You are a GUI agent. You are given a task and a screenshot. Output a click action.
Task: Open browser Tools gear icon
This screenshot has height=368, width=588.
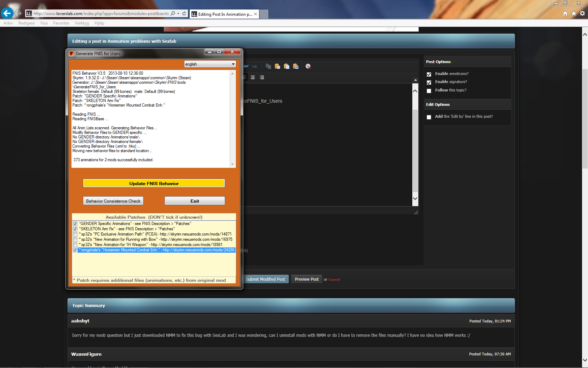pyautogui.click(x=582, y=14)
